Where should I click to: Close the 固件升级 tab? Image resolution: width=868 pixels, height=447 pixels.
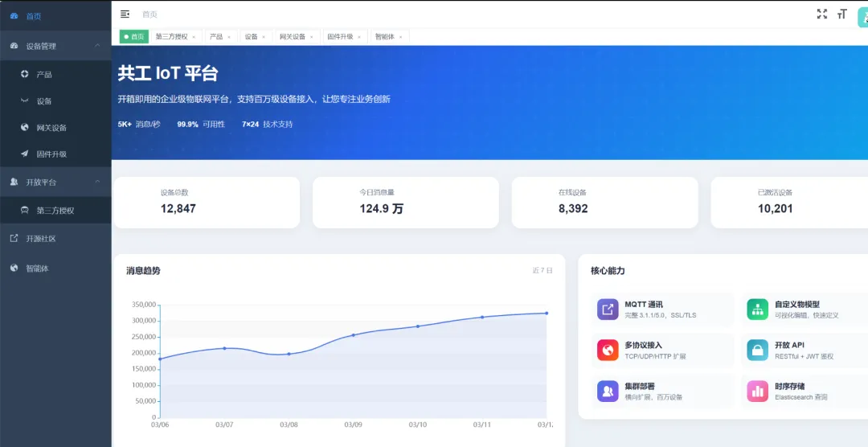[358, 37]
